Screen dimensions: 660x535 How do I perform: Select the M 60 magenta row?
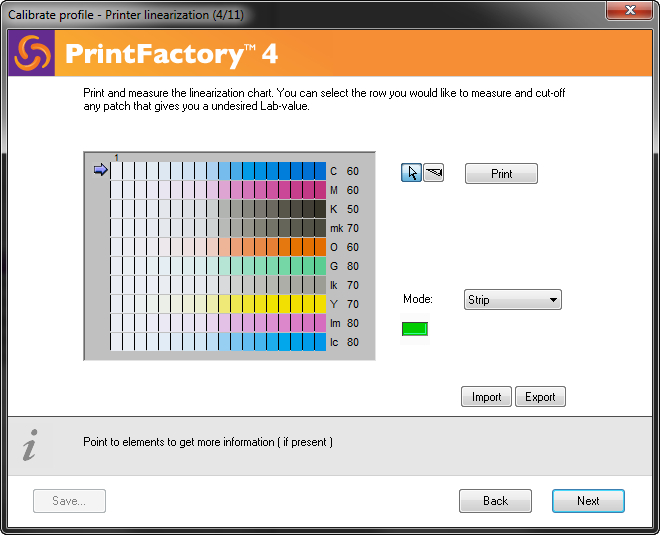pyautogui.click(x=218, y=190)
